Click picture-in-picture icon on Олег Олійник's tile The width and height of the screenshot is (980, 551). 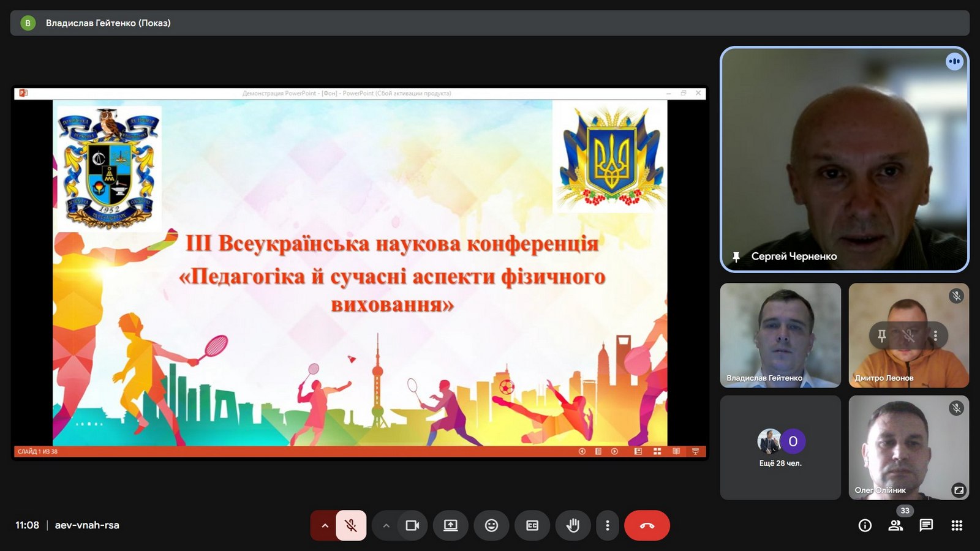pyautogui.click(x=959, y=490)
